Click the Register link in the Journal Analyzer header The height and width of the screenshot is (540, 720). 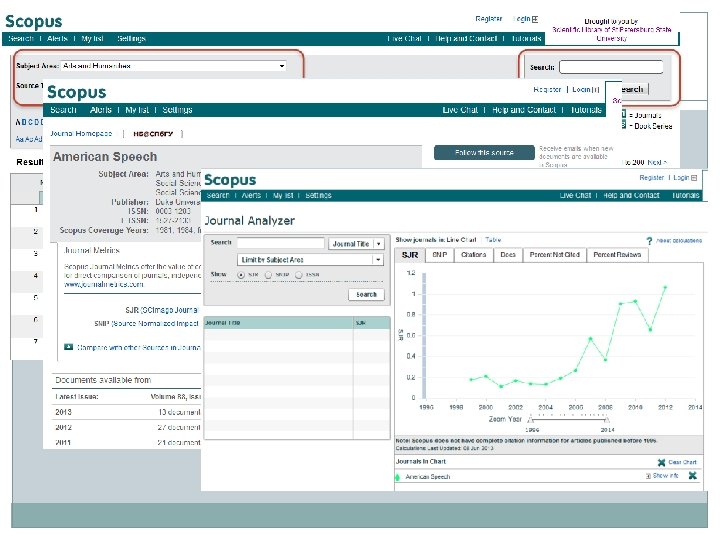652,178
